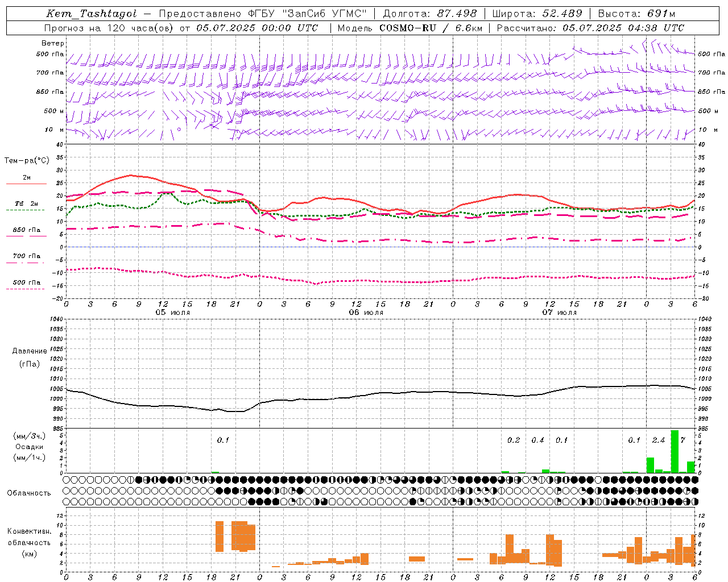Viewport: 728px width, 582px height.
Task: Click the Широта 52.489 header field
Action: [537, 14]
